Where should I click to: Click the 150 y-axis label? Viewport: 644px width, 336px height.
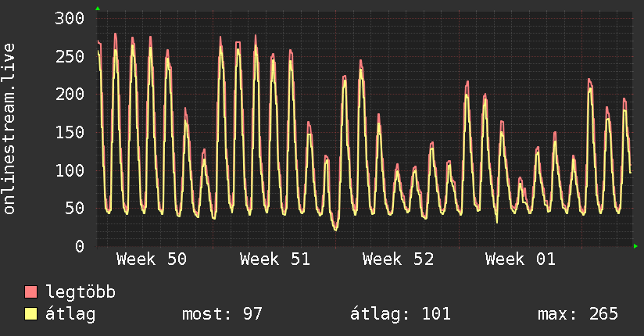[70, 132]
